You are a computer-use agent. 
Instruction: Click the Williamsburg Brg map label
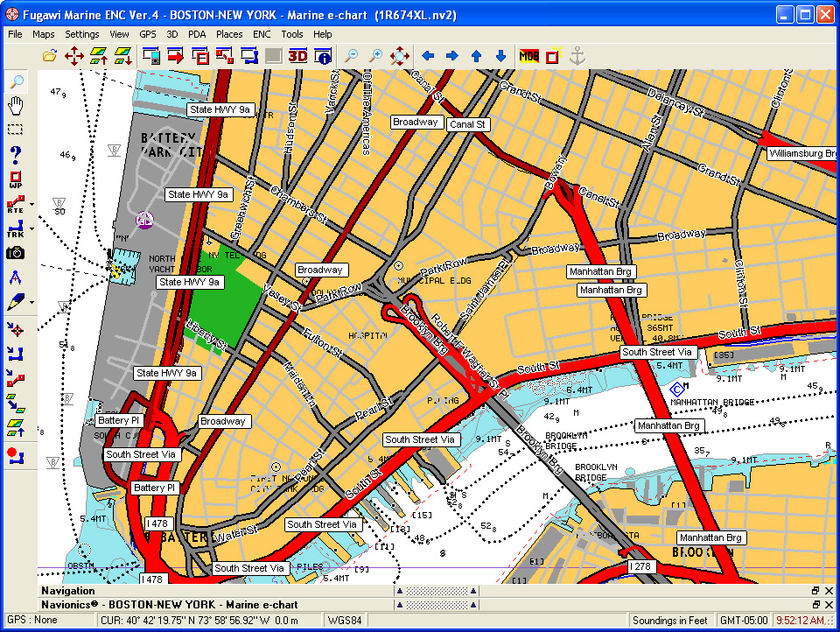tap(801, 153)
